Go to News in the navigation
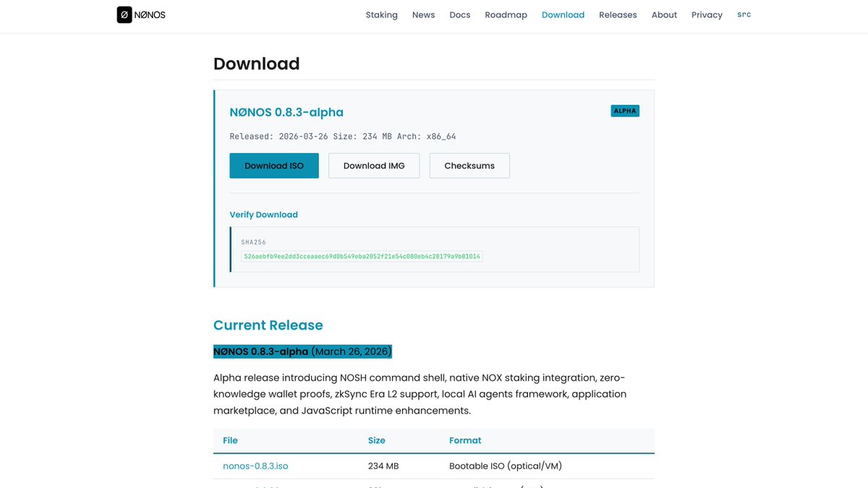This screenshot has height=488, width=868. coord(424,14)
